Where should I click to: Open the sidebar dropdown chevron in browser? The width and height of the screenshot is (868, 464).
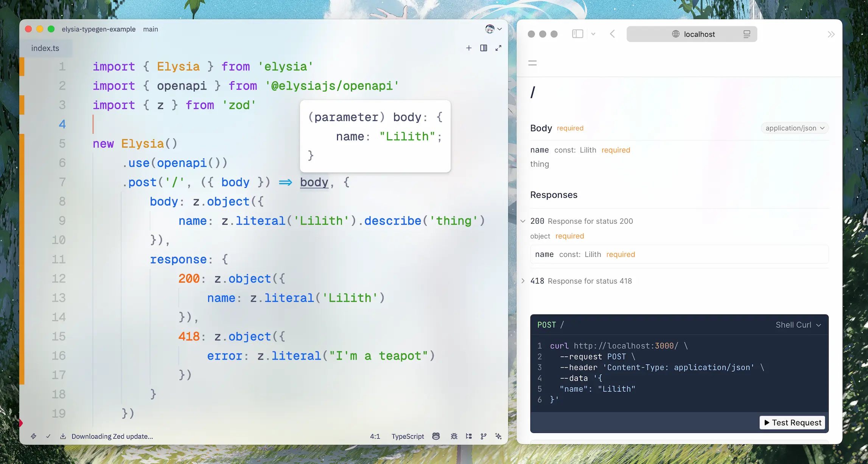tap(593, 34)
